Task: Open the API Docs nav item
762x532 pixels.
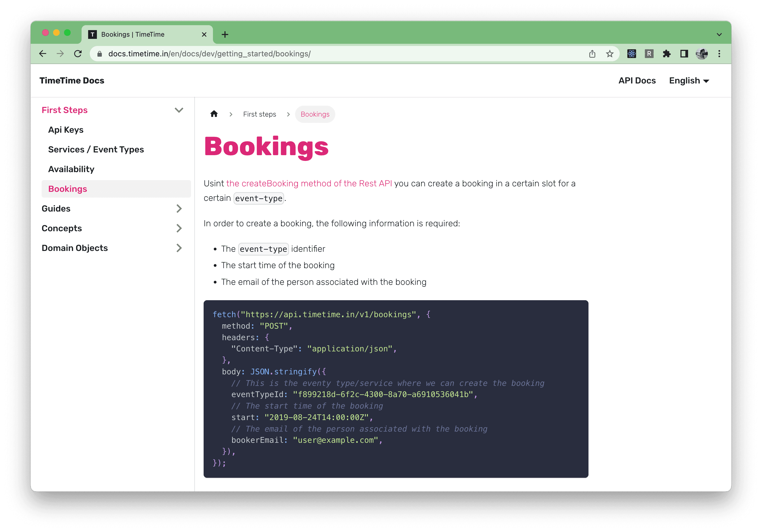Action: (637, 81)
